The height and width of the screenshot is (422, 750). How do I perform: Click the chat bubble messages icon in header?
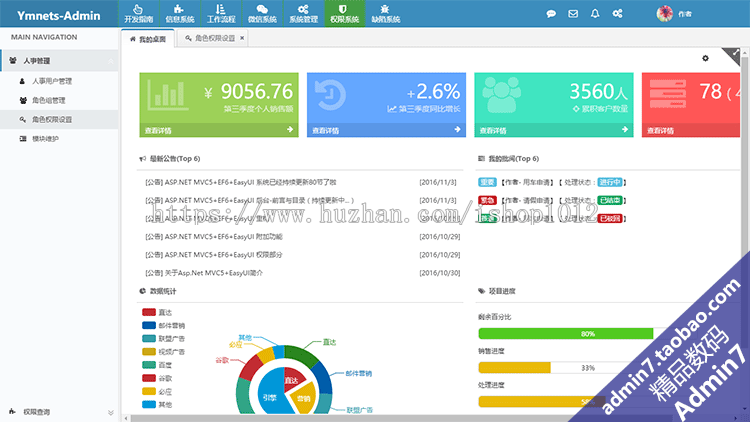point(551,14)
